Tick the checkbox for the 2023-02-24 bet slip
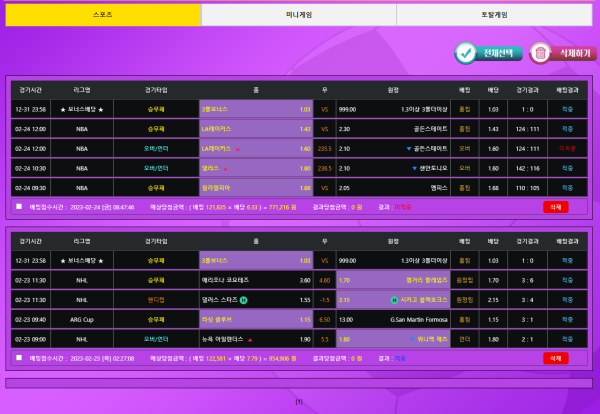The height and width of the screenshot is (414, 600). [19, 207]
